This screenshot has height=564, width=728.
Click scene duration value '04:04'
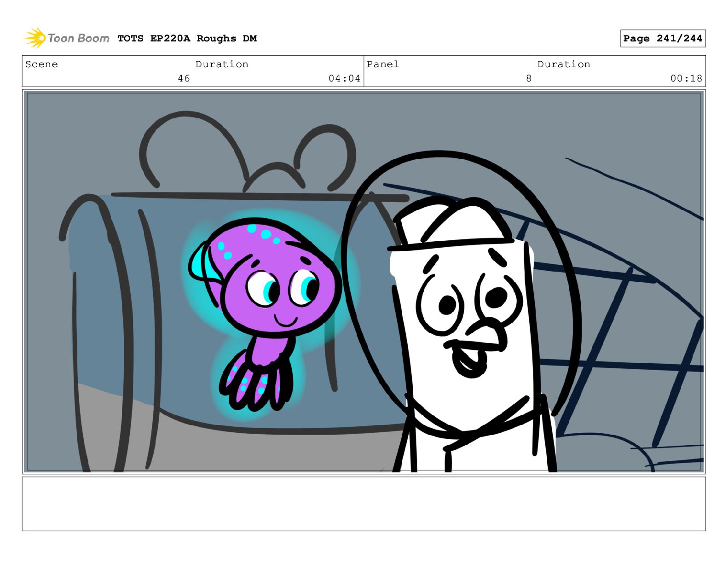[344, 79]
